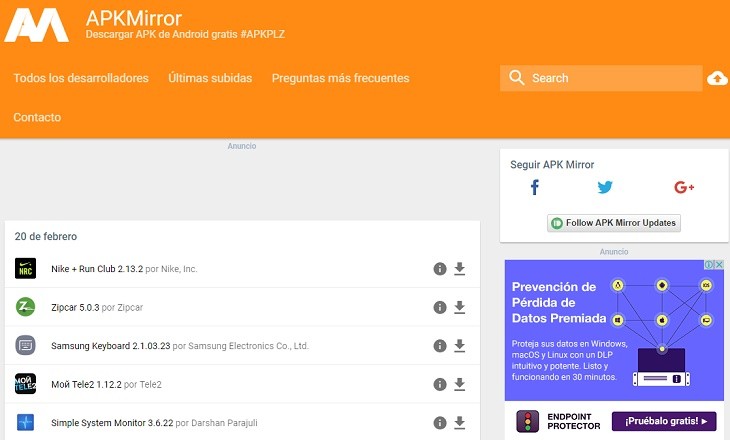
Task: Click the Zipcar app icon
Action: (x=25, y=307)
